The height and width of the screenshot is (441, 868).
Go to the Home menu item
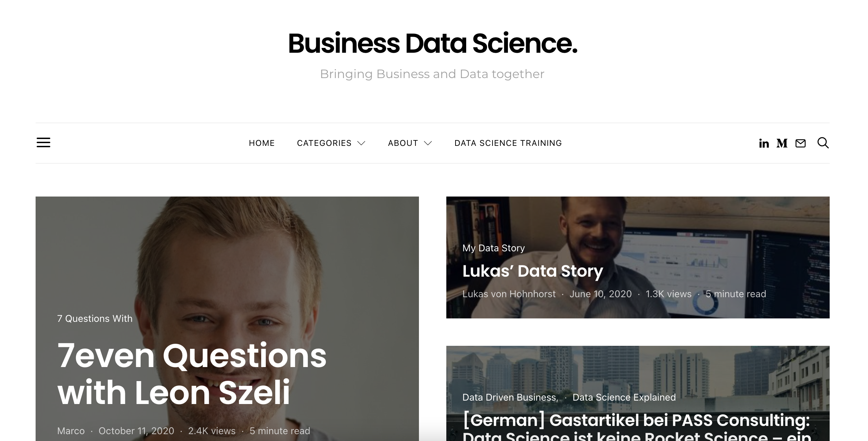(262, 143)
